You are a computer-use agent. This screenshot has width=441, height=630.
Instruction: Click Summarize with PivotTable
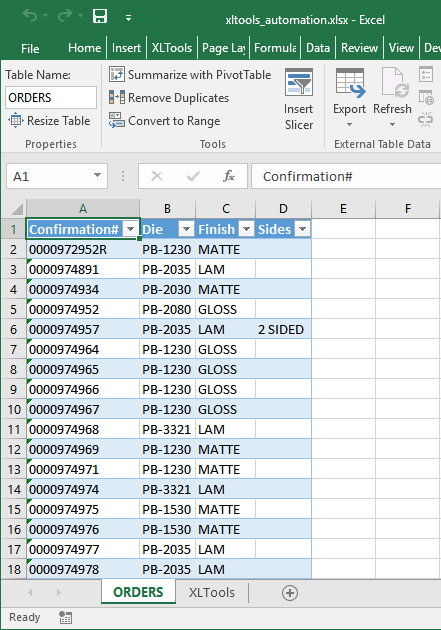tap(190, 75)
